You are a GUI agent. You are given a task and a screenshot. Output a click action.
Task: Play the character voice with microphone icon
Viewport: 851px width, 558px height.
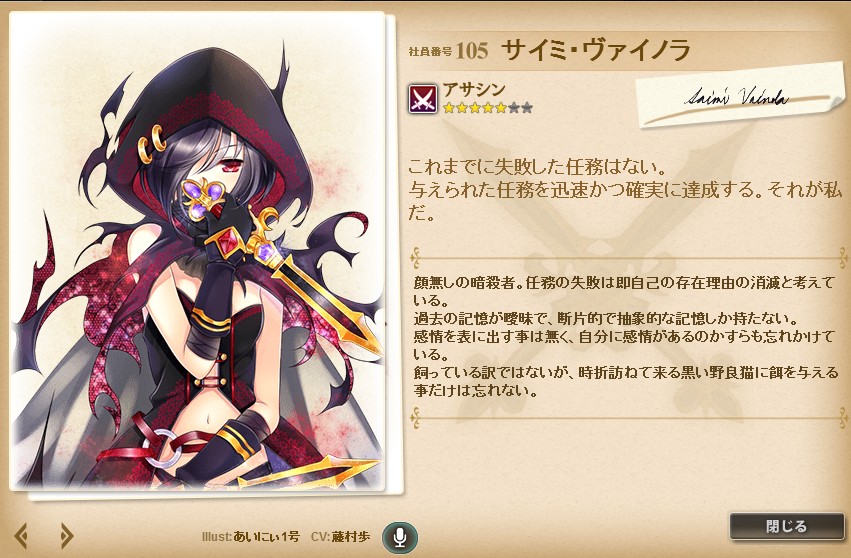tap(399, 537)
